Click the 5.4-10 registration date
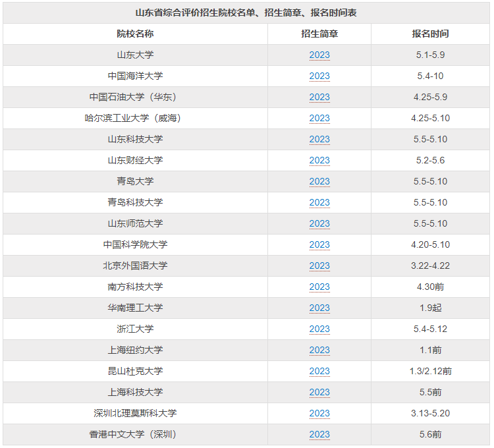Screen dimensions: 494x448 [430, 76]
